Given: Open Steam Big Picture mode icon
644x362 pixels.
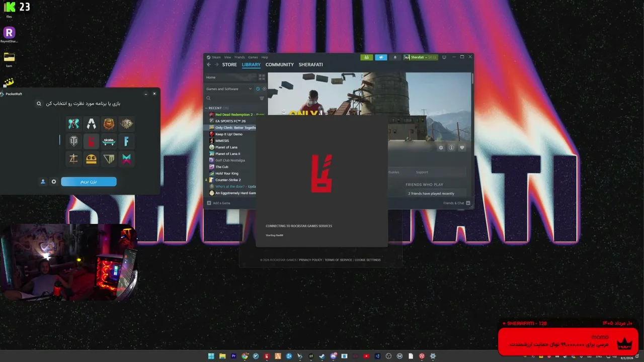Looking at the screenshot, I should tap(444, 57).
